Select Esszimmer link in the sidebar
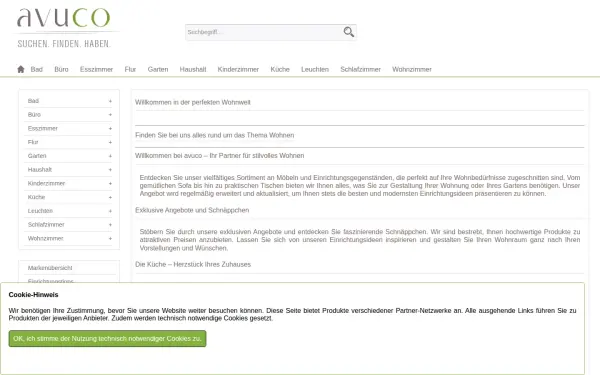The height and width of the screenshot is (375, 600). tap(42, 129)
